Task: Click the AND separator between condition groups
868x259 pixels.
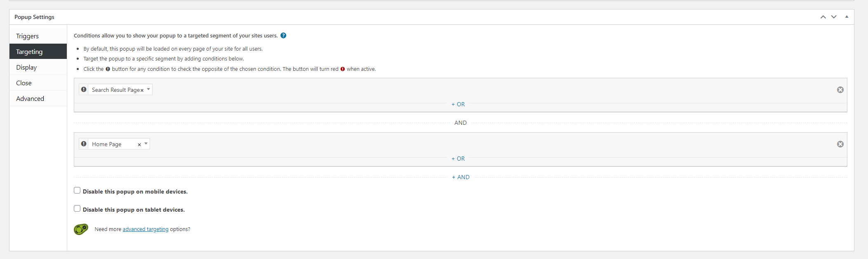Action: click(x=461, y=123)
